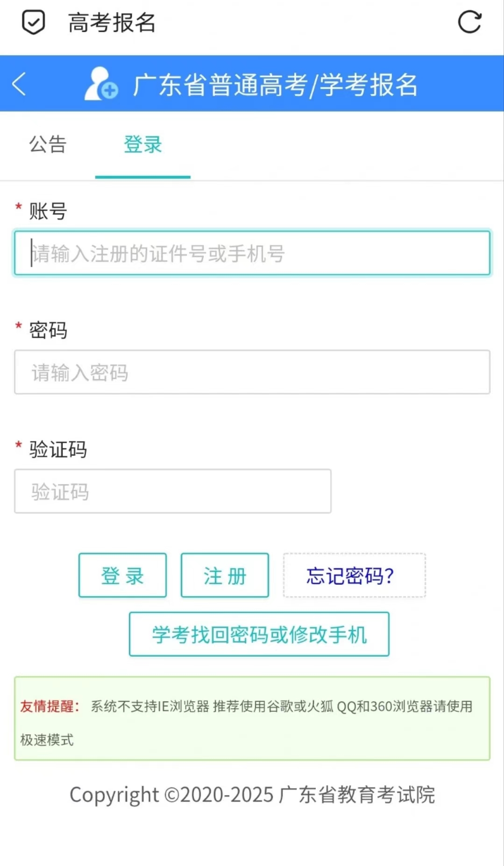This screenshot has width=504, height=866.
Task: Click the 注册 button
Action: click(224, 575)
